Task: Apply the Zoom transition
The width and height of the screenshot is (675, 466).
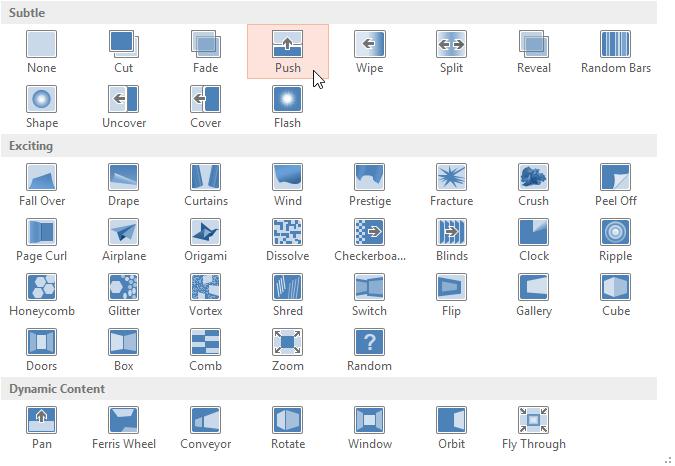Action: [288, 350]
